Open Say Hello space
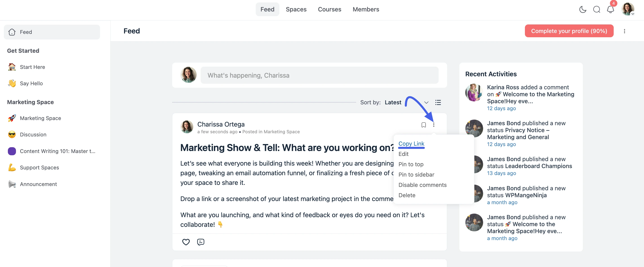Viewport: 644px width, 267px height. 31,83
